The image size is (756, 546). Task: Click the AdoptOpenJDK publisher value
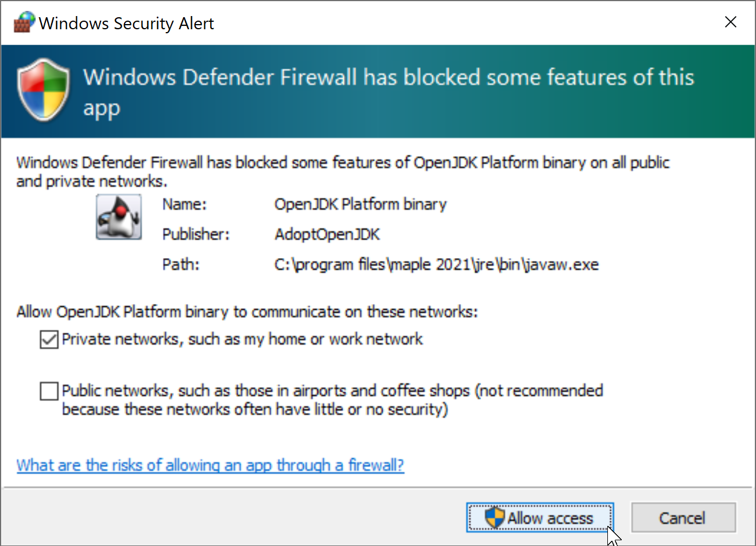tap(327, 234)
